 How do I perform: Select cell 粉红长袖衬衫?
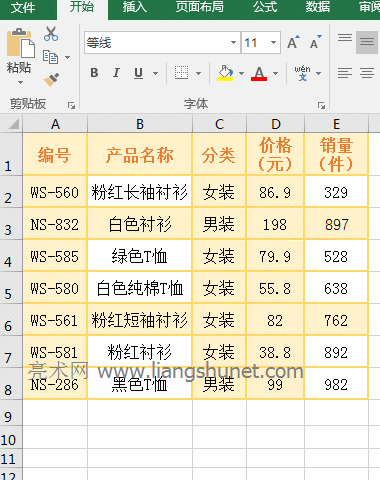140,191
